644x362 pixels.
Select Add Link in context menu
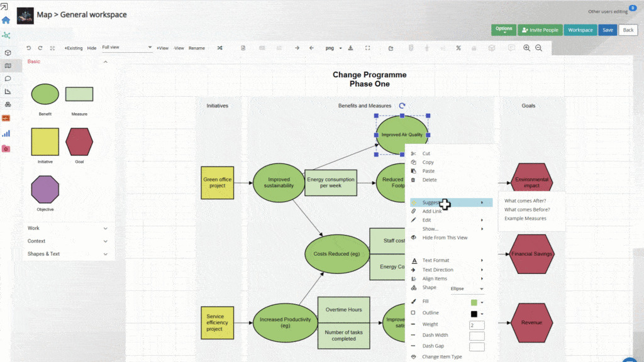(431, 211)
